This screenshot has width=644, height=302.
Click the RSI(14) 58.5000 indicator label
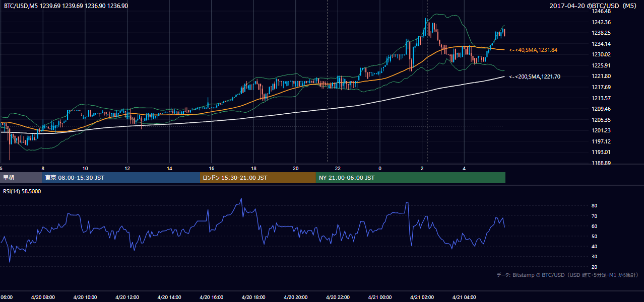point(22,191)
